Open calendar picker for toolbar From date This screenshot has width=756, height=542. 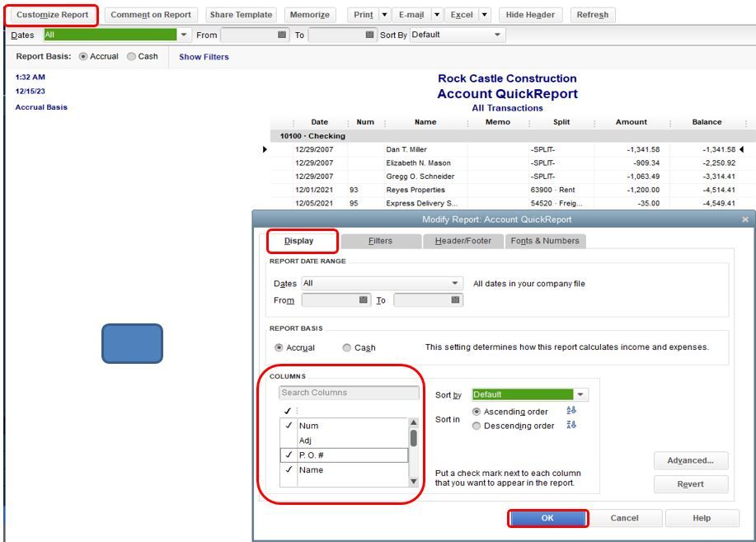[x=282, y=35]
